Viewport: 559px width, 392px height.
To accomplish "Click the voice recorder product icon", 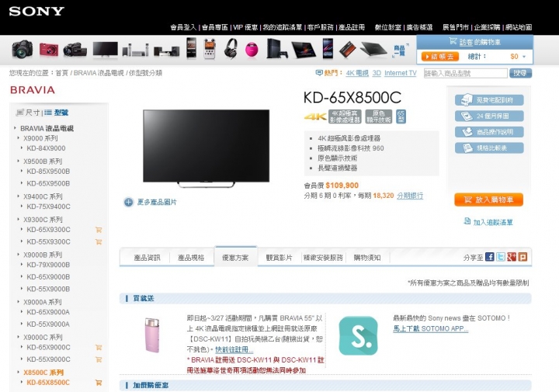I will [210, 49].
